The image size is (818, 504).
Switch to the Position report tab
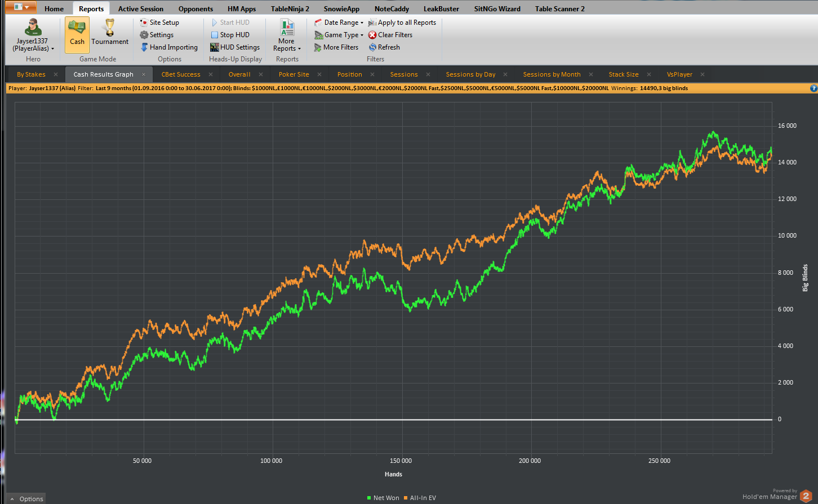point(350,74)
